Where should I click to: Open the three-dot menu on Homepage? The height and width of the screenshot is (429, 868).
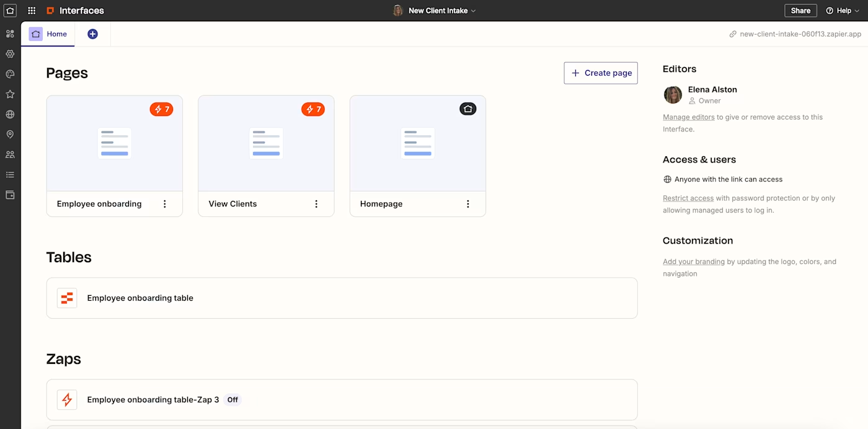[x=467, y=203]
